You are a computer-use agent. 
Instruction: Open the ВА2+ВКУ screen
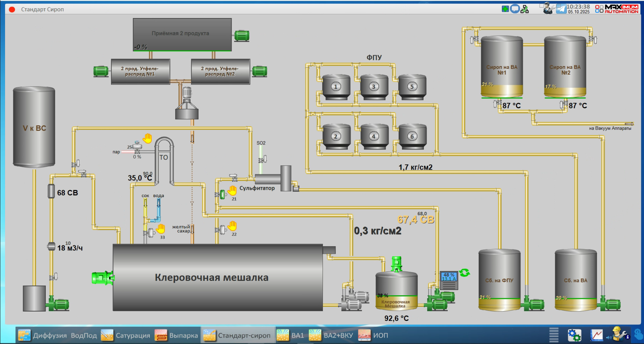click(x=331, y=335)
